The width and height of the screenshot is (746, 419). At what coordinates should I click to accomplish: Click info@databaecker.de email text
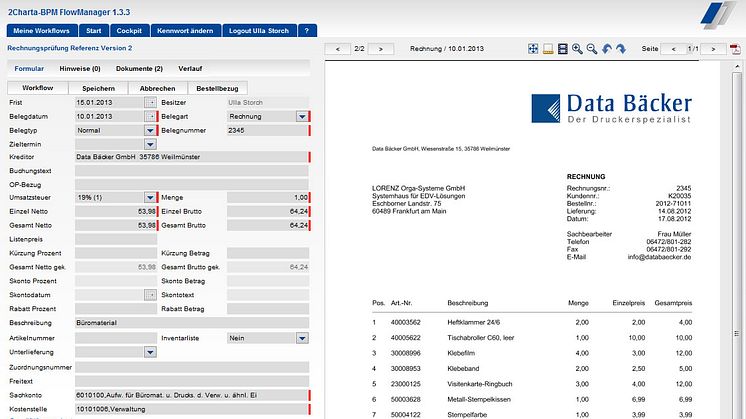point(659,257)
